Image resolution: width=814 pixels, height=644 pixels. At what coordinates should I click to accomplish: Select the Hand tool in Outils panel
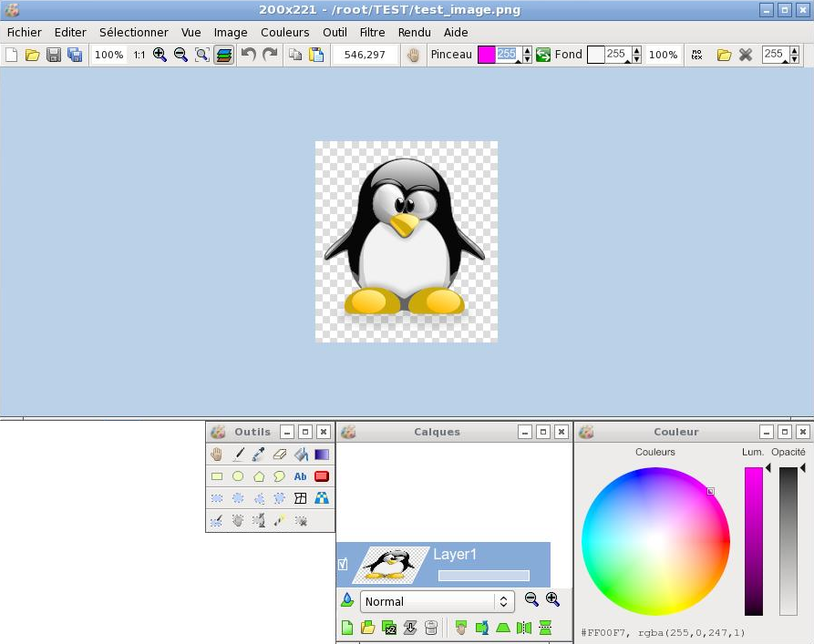point(217,455)
